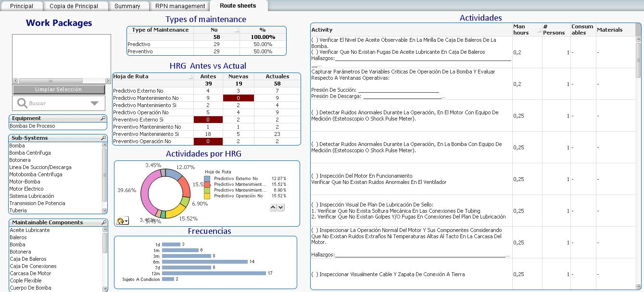Click the Maintainable Components search magnifier
The image size is (644, 292).
tap(103, 222)
